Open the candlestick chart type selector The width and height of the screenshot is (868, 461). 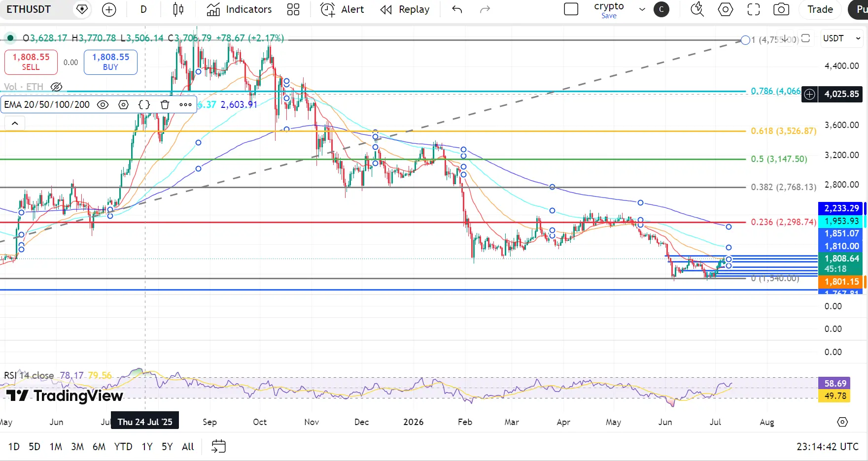point(178,9)
